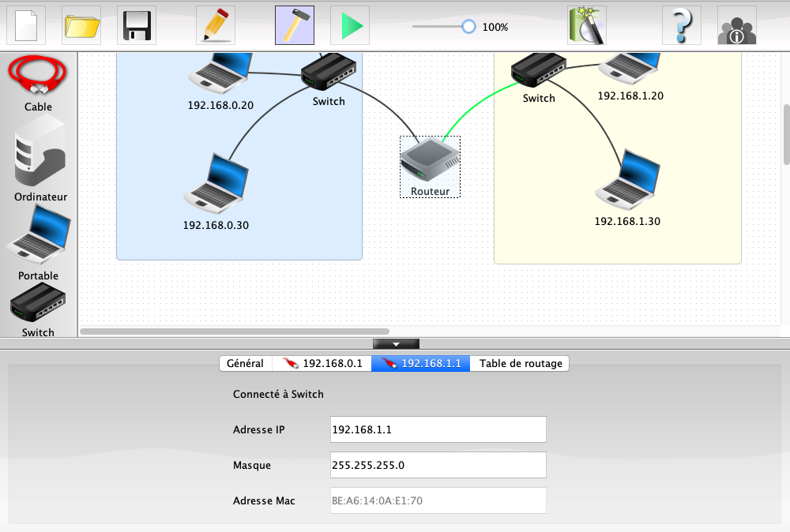Select the hammer configuration mode

(295, 25)
